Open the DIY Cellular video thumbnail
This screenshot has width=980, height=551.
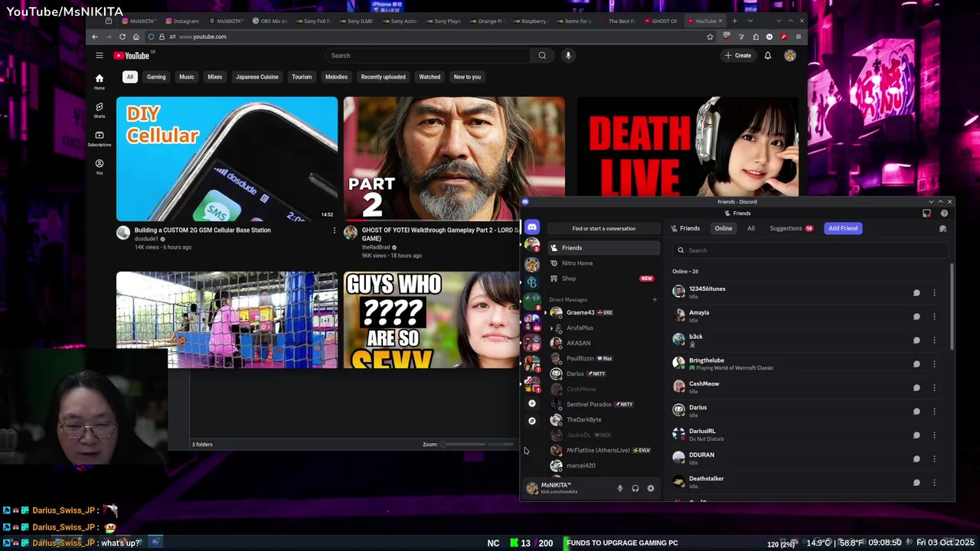click(227, 158)
